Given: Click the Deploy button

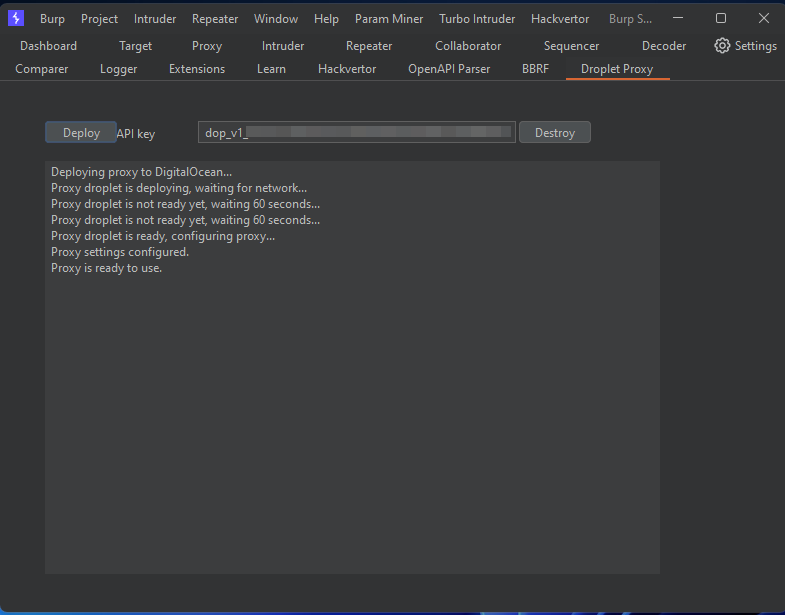Looking at the screenshot, I should coord(81,133).
